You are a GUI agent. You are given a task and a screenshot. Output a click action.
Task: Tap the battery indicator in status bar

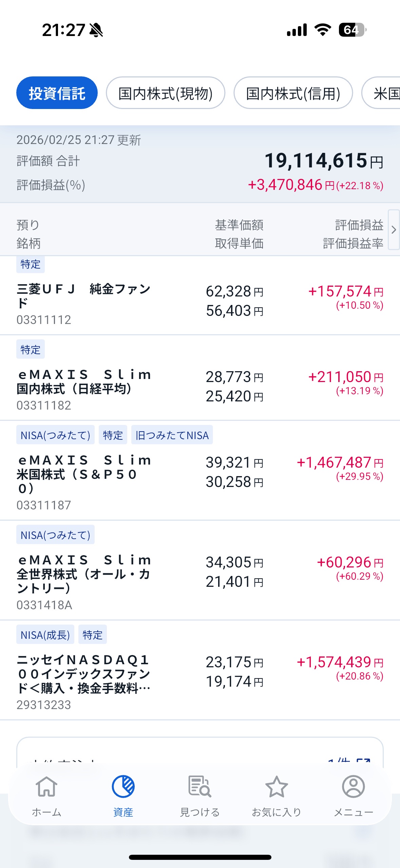tap(352, 30)
